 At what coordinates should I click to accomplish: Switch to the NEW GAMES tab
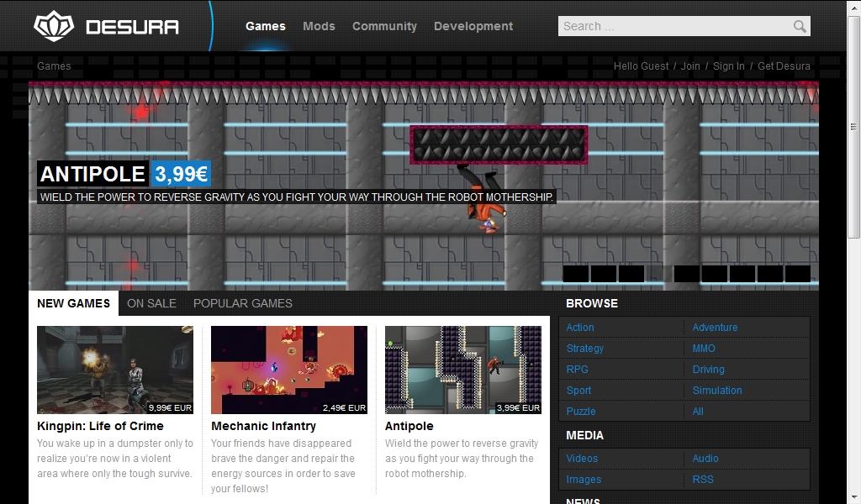click(x=74, y=303)
